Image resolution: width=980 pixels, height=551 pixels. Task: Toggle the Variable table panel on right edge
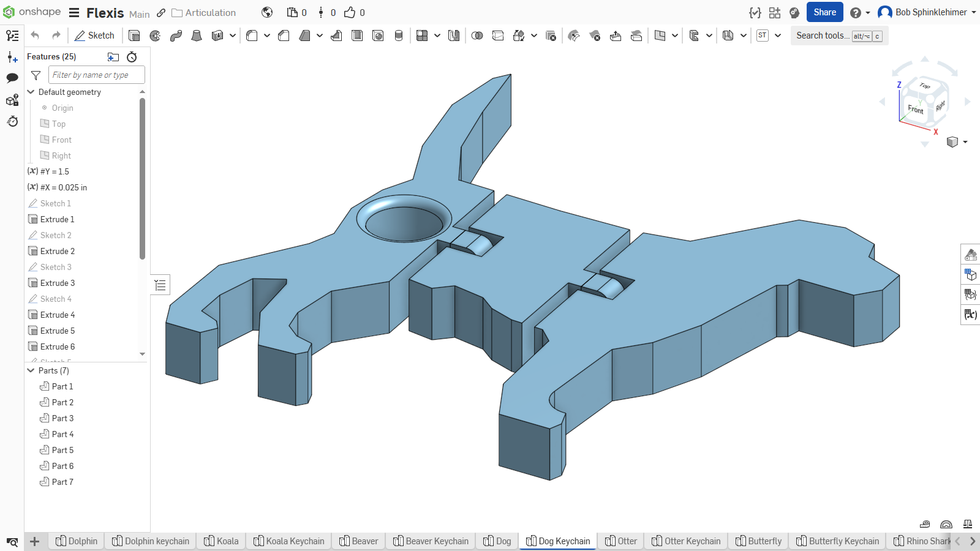970,315
